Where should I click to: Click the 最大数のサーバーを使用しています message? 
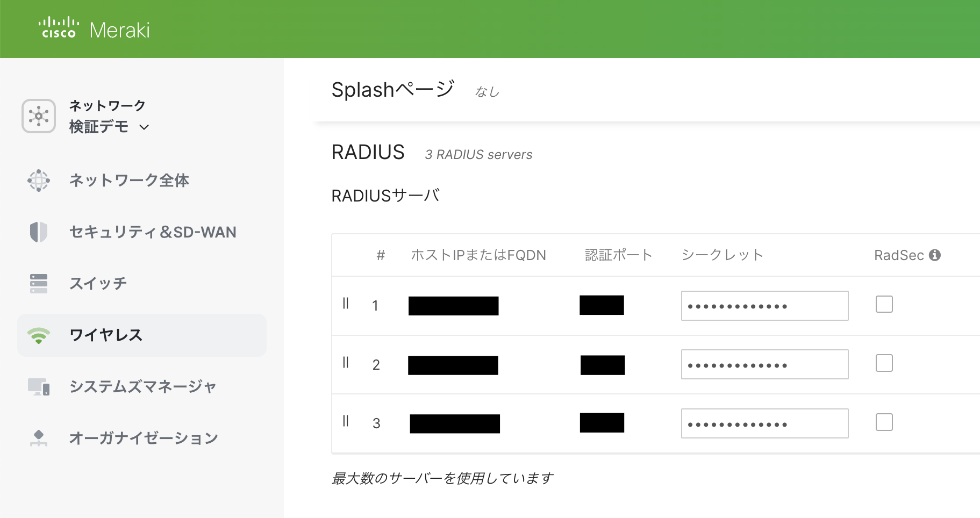coord(442,478)
